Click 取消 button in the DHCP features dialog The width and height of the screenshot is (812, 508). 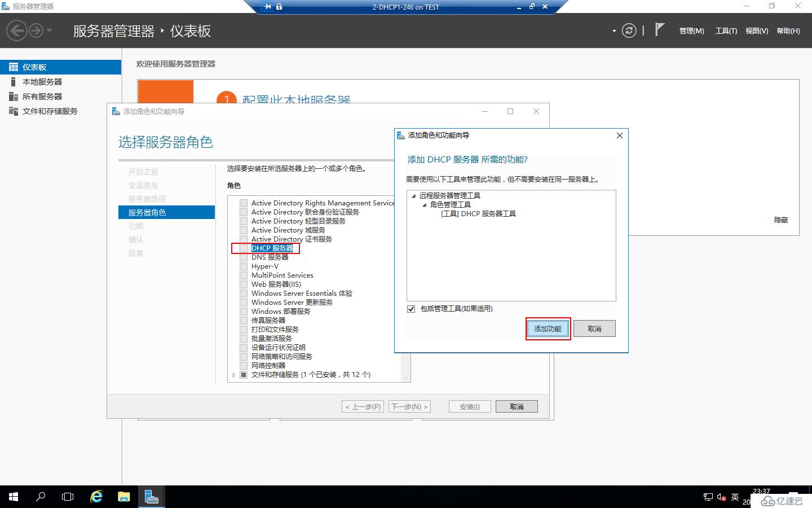click(x=594, y=329)
